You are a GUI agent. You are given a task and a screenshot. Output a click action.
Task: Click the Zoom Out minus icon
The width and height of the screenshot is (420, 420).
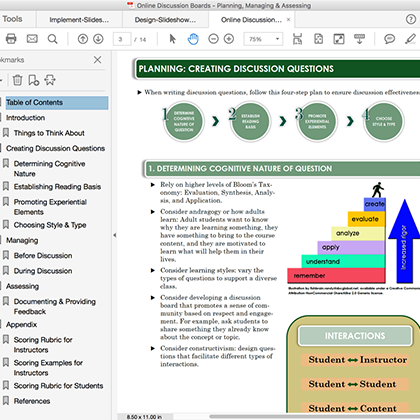point(213,39)
